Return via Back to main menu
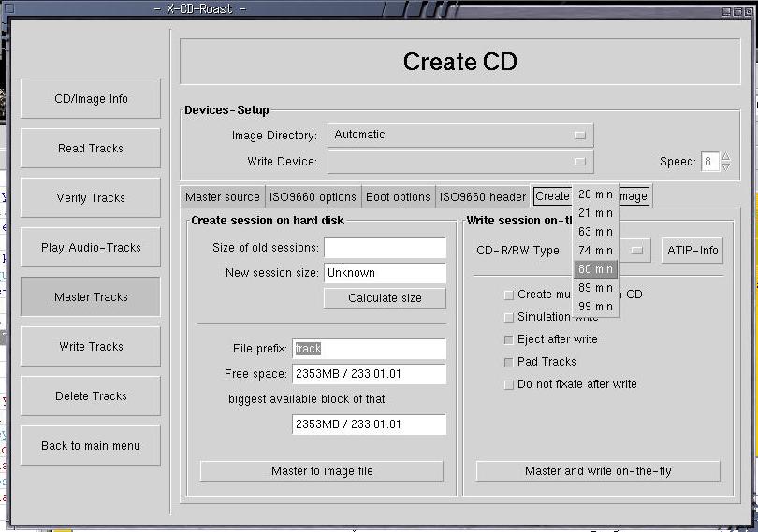This screenshot has height=532, width=758. coord(91,445)
